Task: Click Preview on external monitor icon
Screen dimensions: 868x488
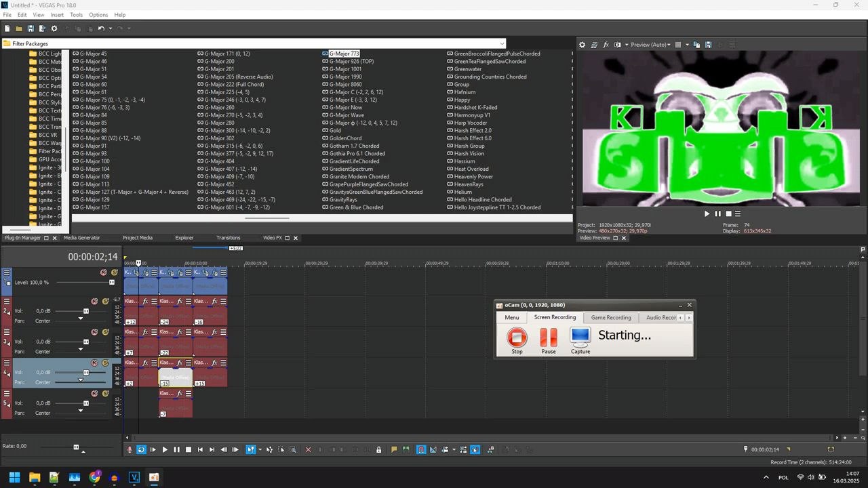Action: point(594,45)
